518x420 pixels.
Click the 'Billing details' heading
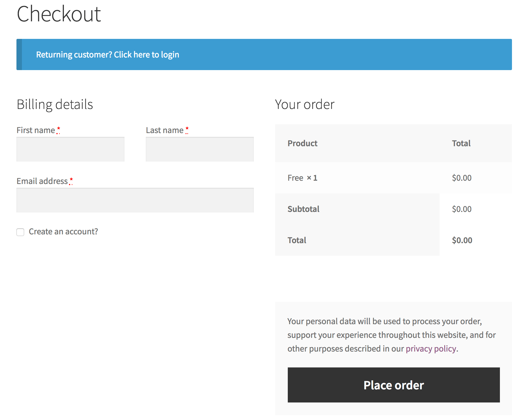pos(55,105)
